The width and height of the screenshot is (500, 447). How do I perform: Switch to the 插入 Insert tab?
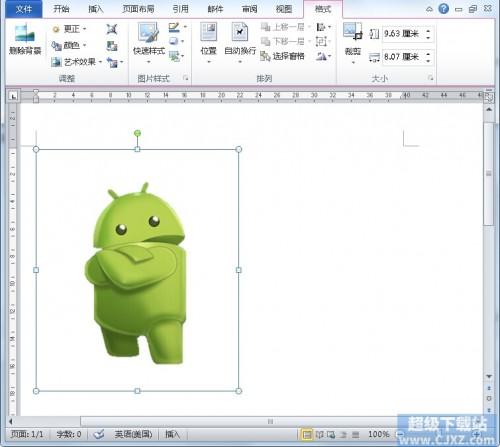pyautogui.click(x=96, y=9)
